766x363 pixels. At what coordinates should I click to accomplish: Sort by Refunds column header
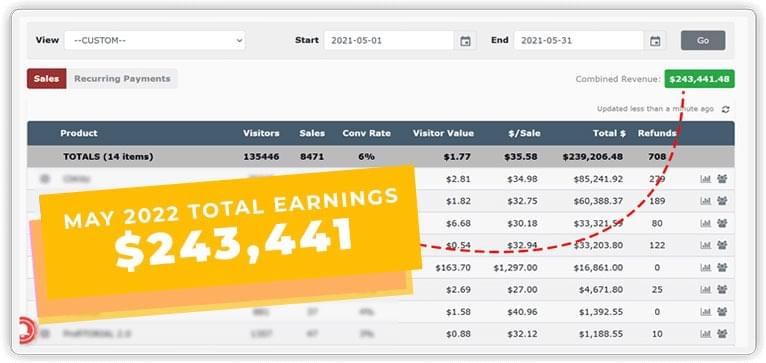[657, 133]
